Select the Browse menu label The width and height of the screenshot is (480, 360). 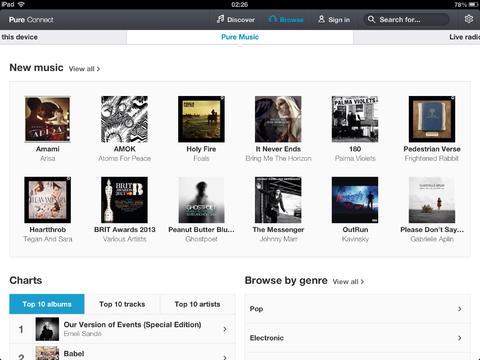click(x=292, y=20)
